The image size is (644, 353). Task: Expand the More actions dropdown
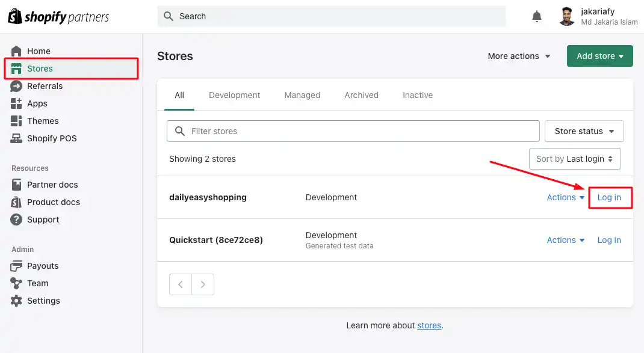(519, 56)
